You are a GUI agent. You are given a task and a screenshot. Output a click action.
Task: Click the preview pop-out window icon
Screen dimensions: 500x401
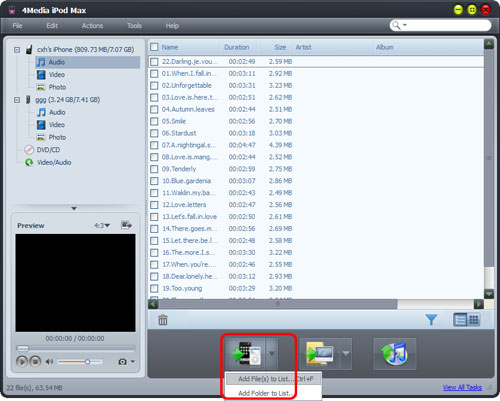pyautogui.click(x=126, y=225)
